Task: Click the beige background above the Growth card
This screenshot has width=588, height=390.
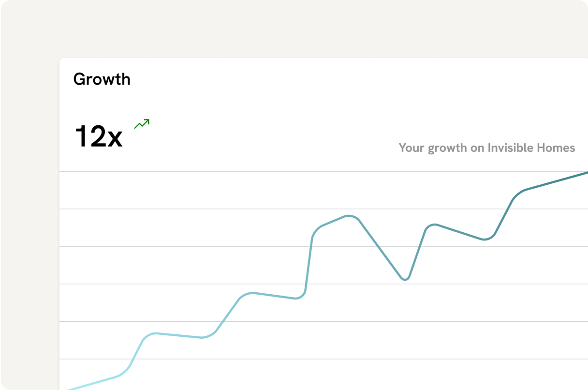Action: click(290, 29)
